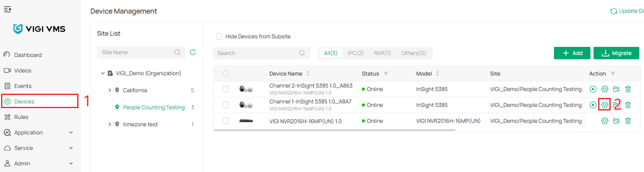Play live view for Channel 1 camera
Image resolution: width=644 pixels, height=172 pixels.
[x=593, y=105]
